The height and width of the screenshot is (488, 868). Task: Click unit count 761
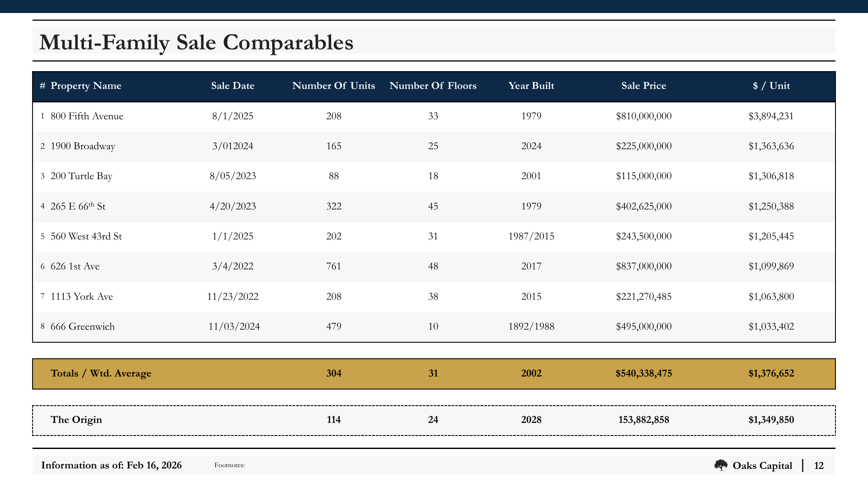click(334, 266)
